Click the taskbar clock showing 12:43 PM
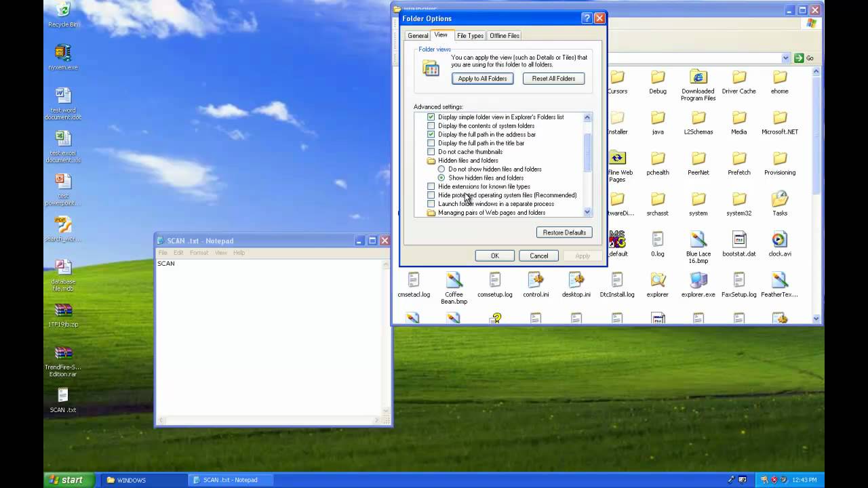Screen dimensions: 868x488 coord(804,480)
